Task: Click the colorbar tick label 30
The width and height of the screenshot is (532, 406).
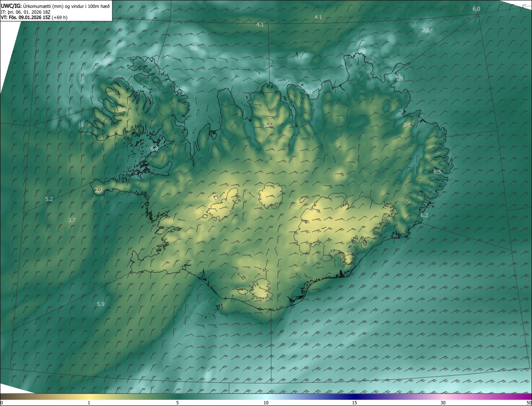Action: [x=443, y=403]
